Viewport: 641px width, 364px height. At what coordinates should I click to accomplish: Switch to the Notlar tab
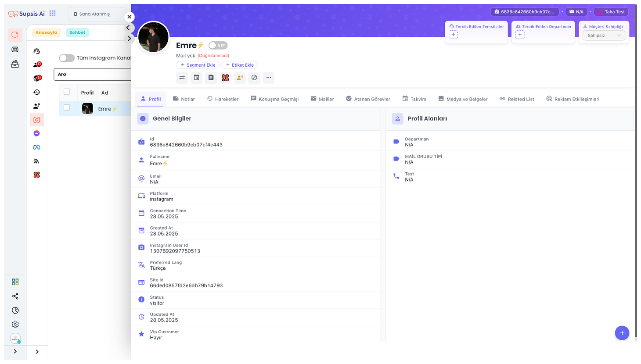[x=184, y=99]
